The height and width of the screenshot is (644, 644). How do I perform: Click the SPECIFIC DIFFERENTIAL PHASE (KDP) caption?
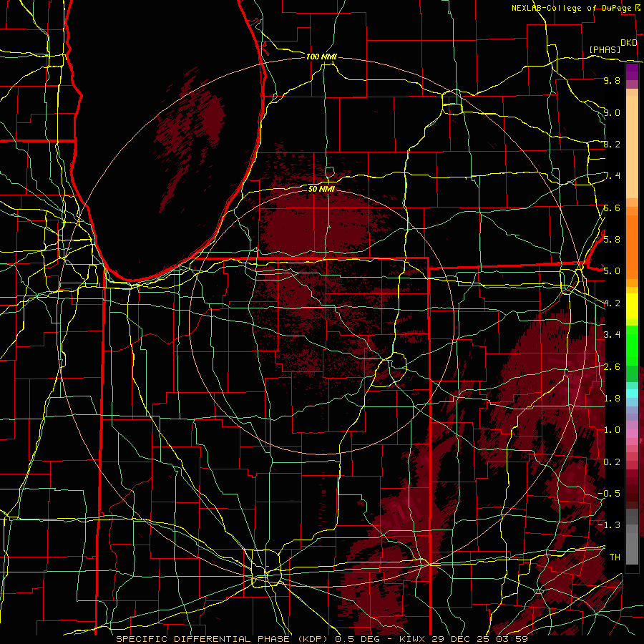coord(224,639)
